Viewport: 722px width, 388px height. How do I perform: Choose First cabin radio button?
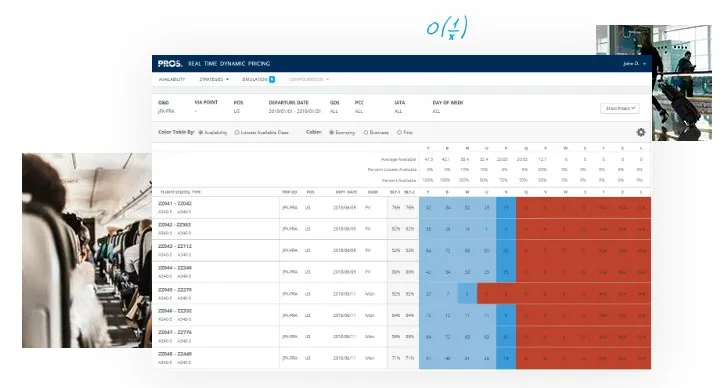click(399, 133)
